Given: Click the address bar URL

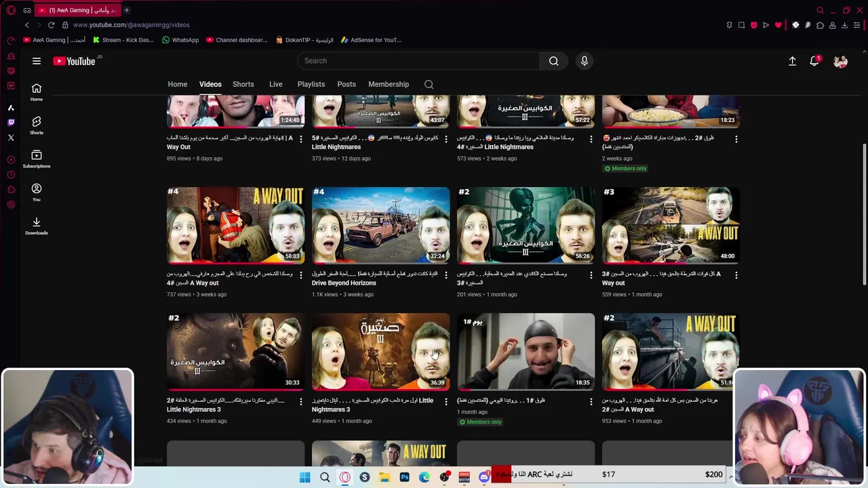Looking at the screenshot, I should pos(131,25).
